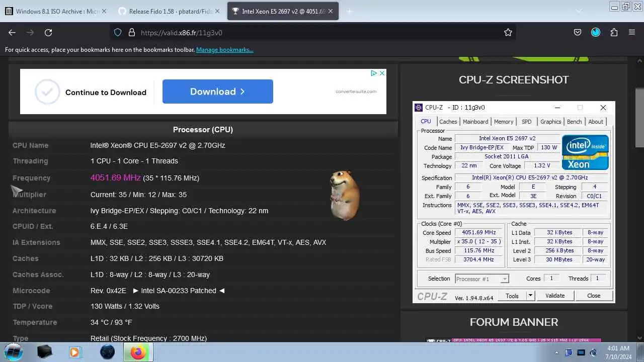Click the forward navigation arrow
644x362 pixels.
[x=30, y=32]
